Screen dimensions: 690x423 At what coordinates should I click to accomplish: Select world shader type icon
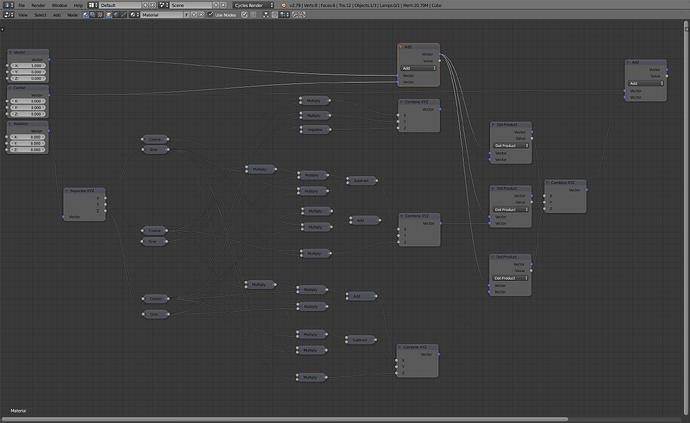116,15
